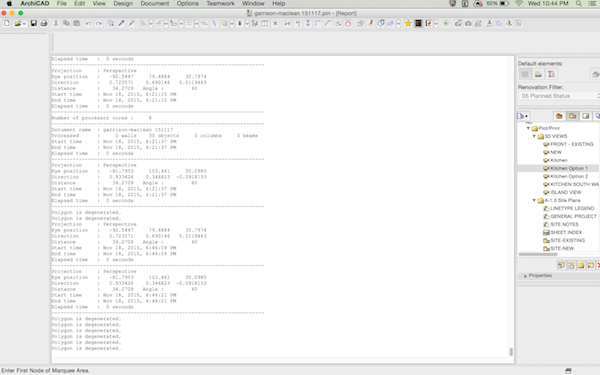
Task: Open the ArchiCAD application menu
Action: (35, 3)
